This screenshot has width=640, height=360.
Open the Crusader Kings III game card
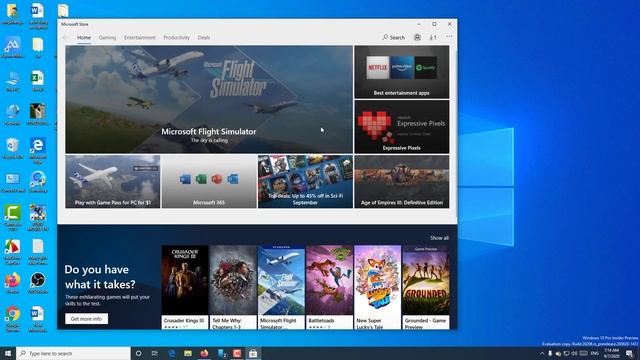point(185,287)
